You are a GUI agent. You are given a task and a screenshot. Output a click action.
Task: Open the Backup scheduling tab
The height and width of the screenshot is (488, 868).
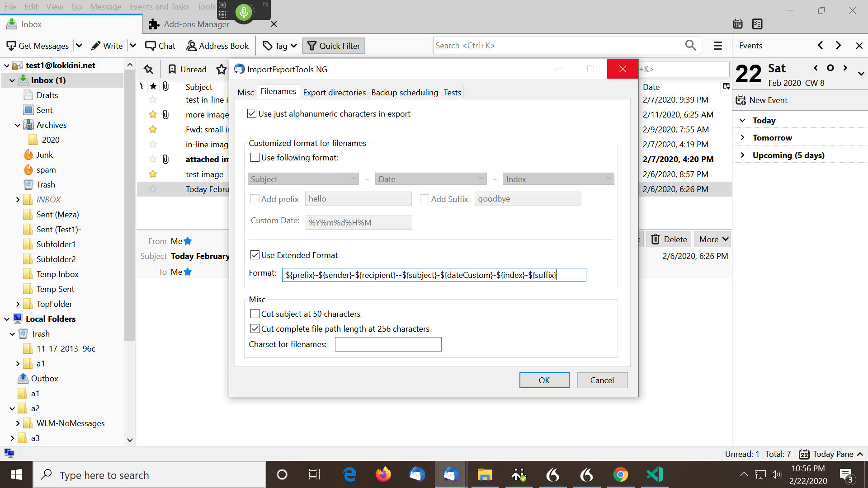pos(405,92)
